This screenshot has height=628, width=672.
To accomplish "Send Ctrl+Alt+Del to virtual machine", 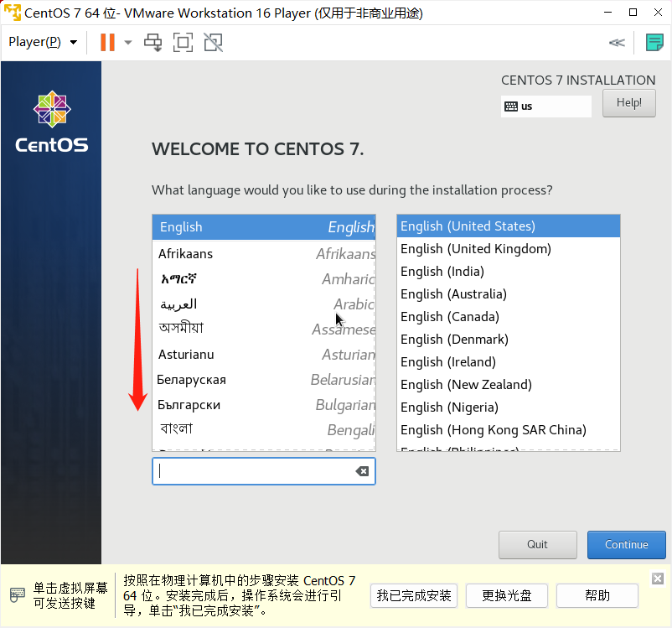I will tap(153, 43).
